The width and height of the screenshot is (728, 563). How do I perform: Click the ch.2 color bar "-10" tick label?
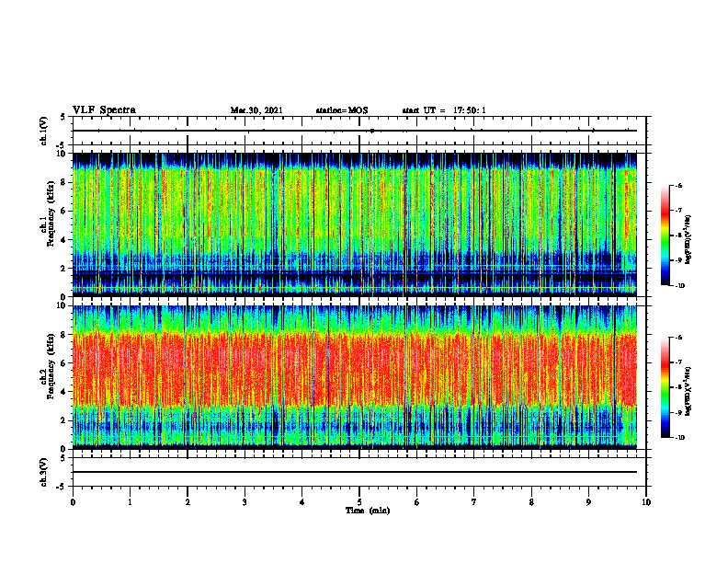click(x=680, y=438)
